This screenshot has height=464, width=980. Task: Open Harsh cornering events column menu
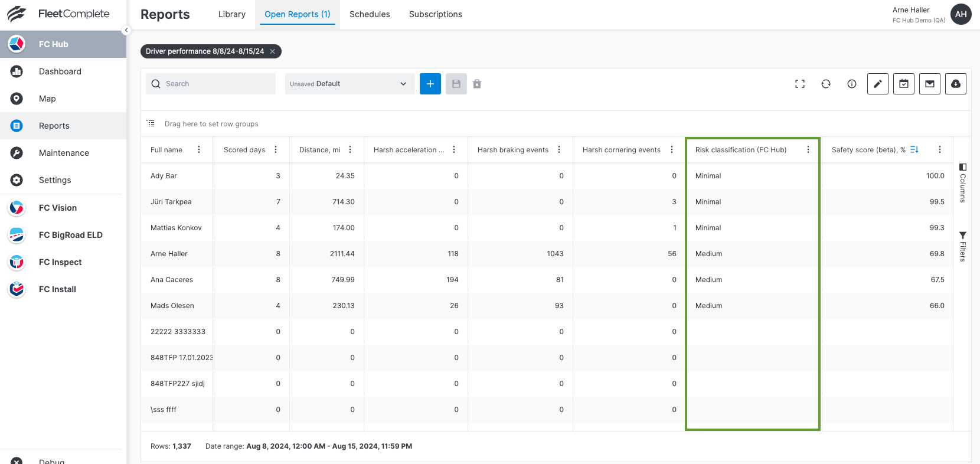(672, 150)
